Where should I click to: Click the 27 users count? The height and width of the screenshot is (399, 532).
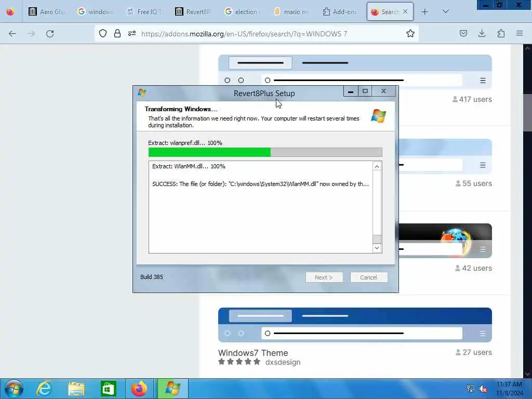[x=474, y=353]
